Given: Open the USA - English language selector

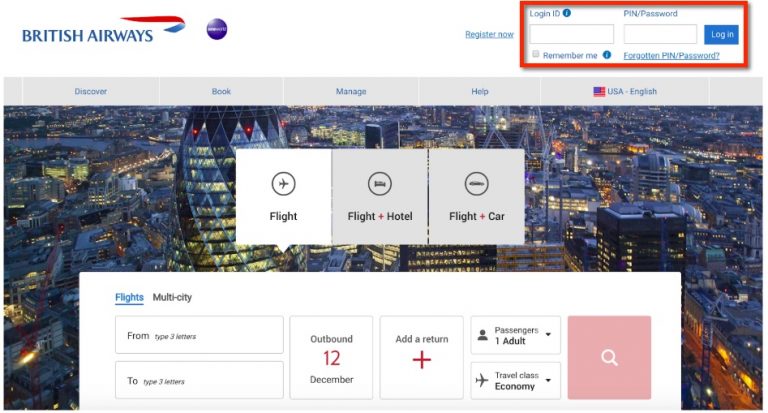Looking at the screenshot, I should pyautogui.click(x=625, y=92).
